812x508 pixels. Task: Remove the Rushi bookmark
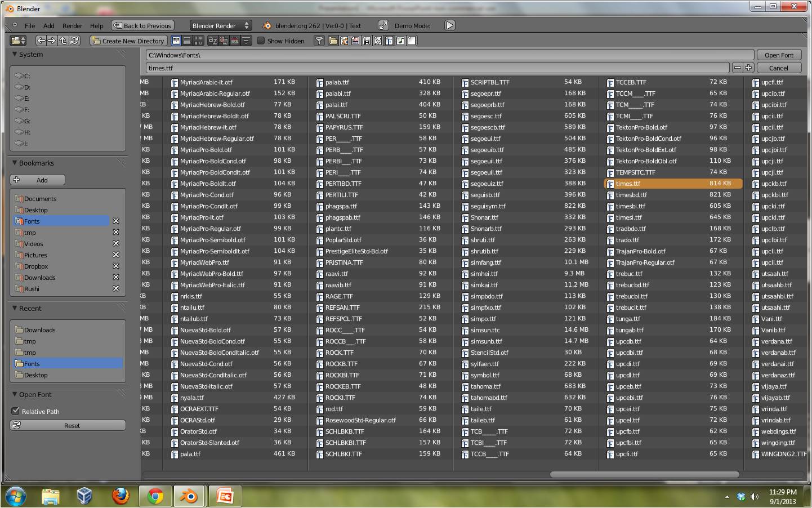(116, 288)
